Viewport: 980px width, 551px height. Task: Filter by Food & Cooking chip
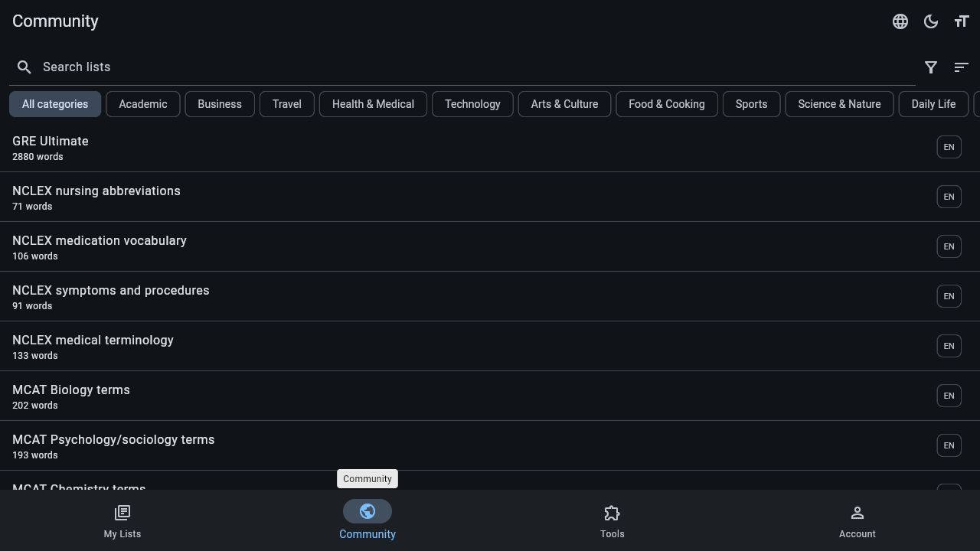coord(667,104)
